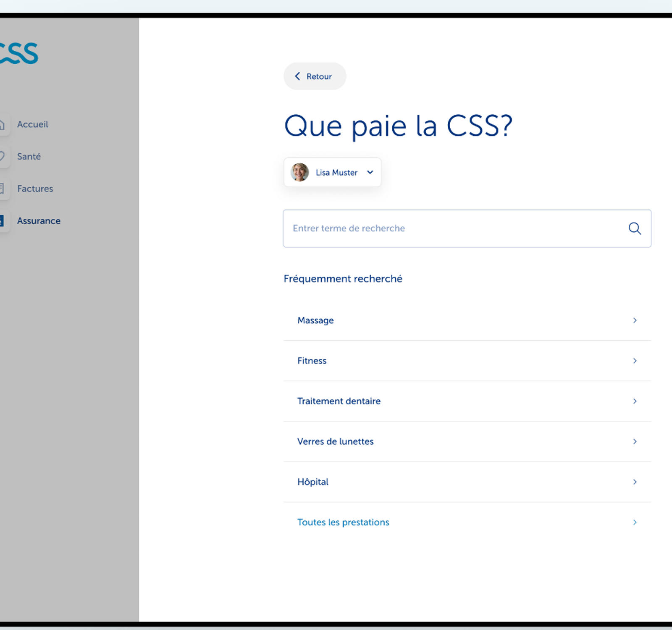The image size is (672, 630).
Task: Click the CSS logo
Action: (19, 52)
